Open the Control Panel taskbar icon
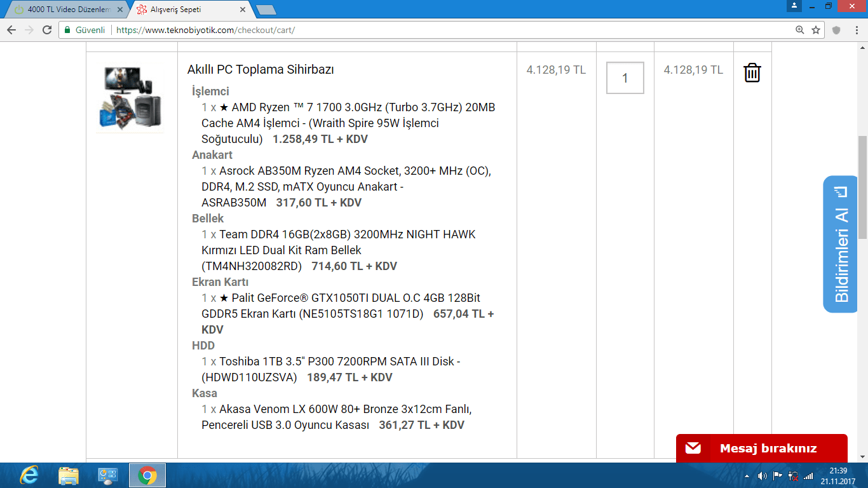The image size is (868, 488). click(x=108, y=475)
